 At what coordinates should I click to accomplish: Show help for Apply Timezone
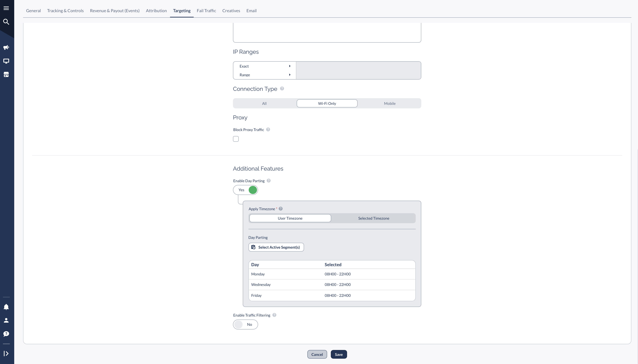click(x=280, y=209)
